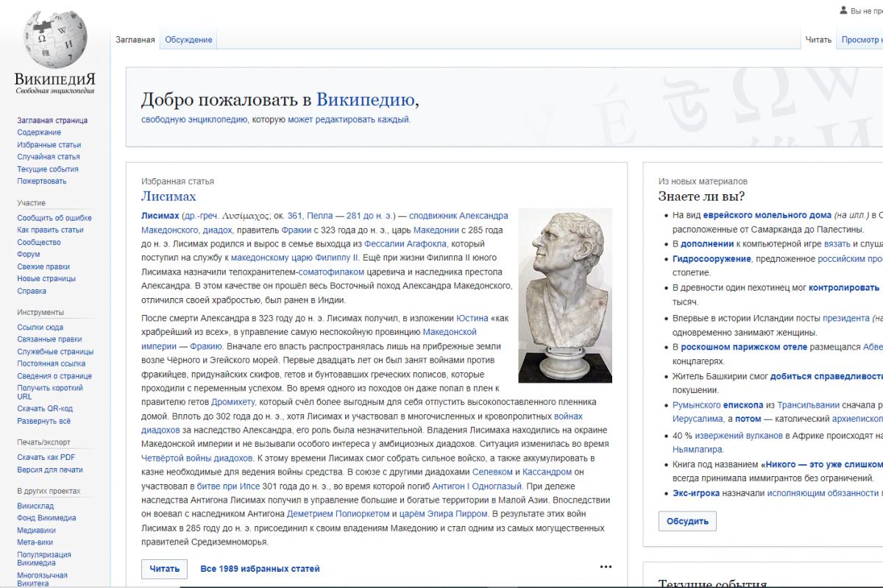Open Антигон I Одноглазый link

[x=477, y=486]
